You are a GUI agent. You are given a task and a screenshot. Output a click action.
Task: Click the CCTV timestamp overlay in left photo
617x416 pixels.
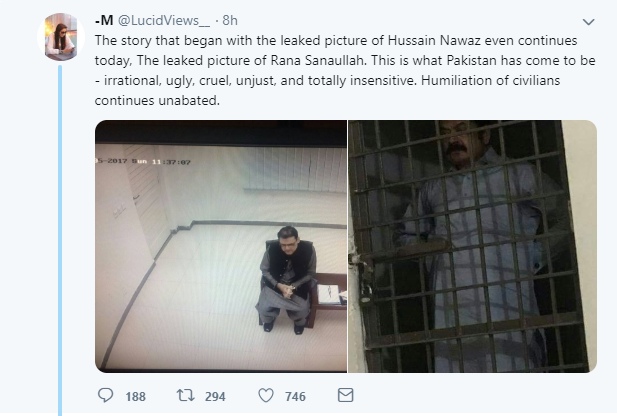click(x=143, y=162)
